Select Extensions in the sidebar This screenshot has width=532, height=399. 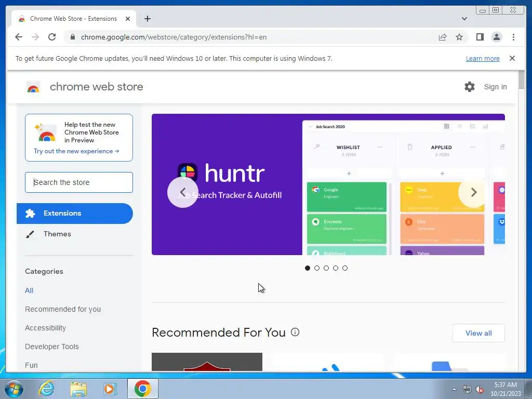coord(75,214)
